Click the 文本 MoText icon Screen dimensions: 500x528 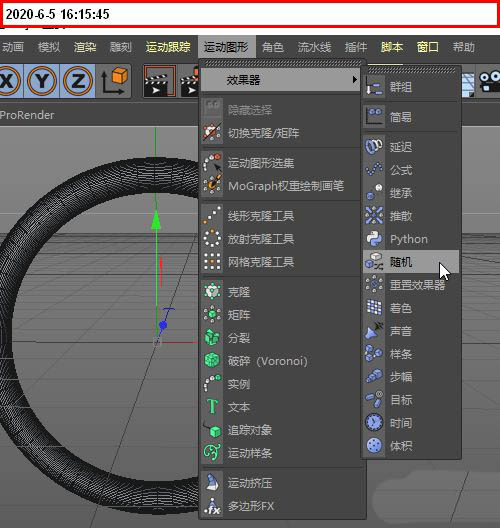[212, 406]
